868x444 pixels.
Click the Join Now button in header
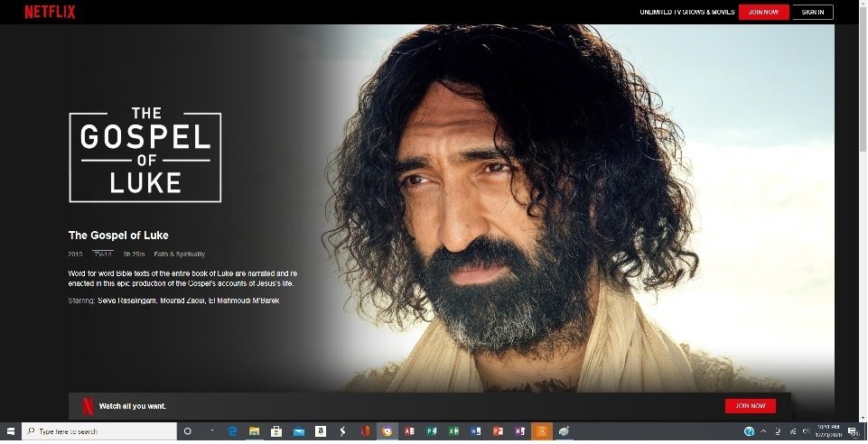point(763,12)
